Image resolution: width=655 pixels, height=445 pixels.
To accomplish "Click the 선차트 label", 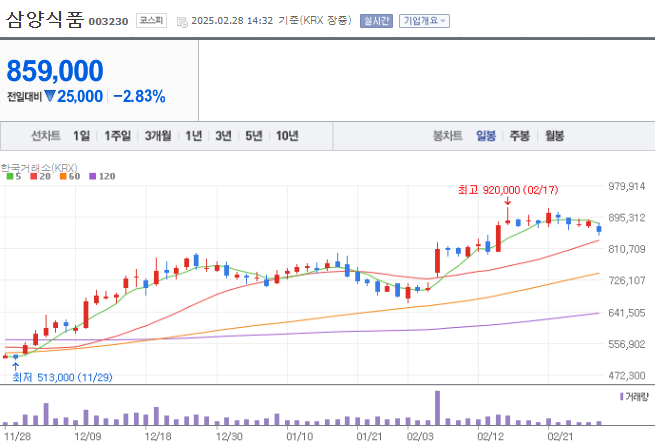I will [46, 136].
